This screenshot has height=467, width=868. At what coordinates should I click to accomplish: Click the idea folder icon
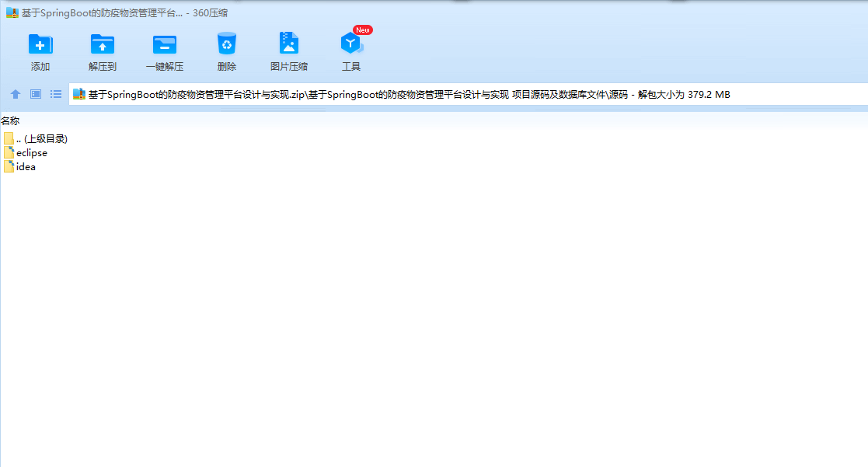pos(9,166)
